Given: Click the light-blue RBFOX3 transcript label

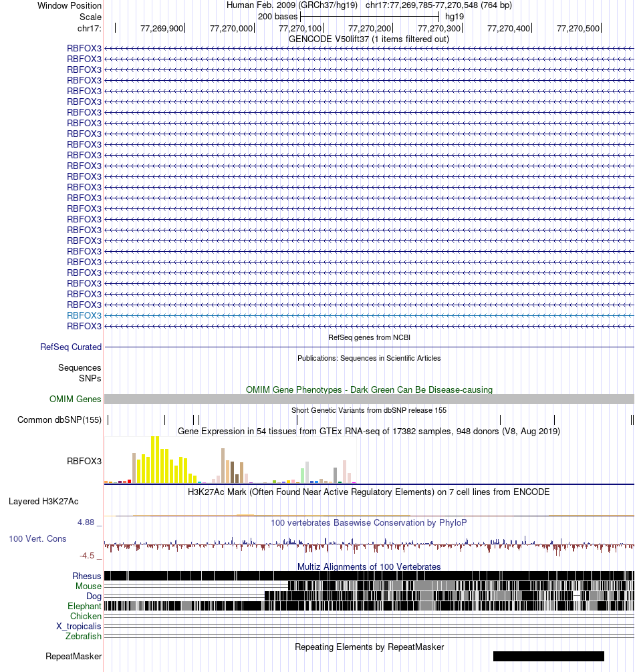Looking at the screenshot, I should point(84,315).
